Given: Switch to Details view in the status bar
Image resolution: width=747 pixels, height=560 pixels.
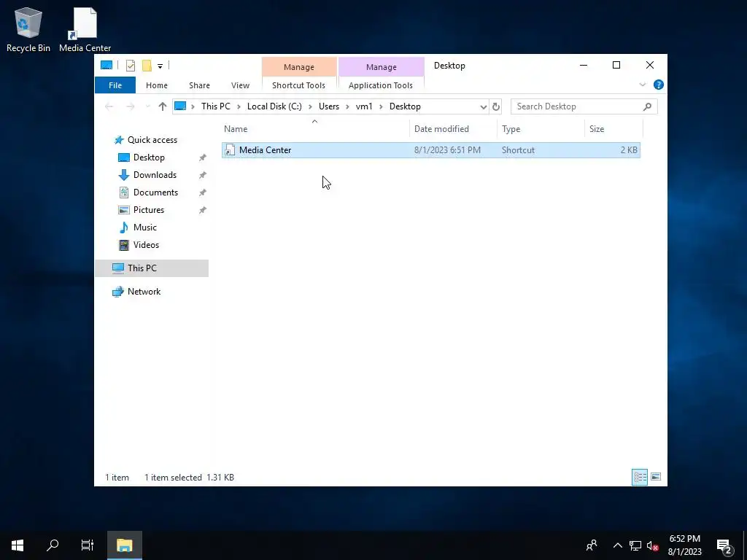Looking at the screenshot, I should (x=640, y=477).
